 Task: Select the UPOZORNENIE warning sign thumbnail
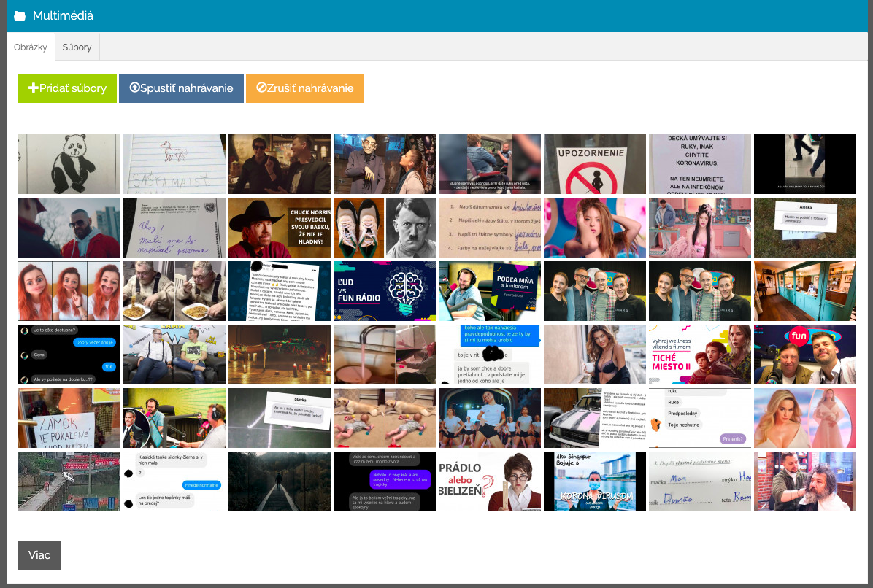click(x=595, y=164)
